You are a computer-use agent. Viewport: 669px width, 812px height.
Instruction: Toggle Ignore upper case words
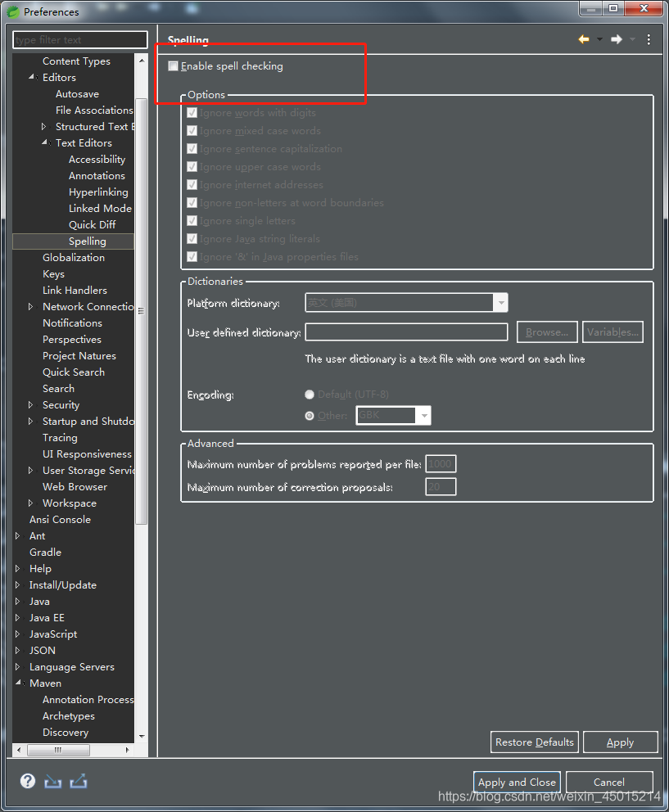coord(192,167)
